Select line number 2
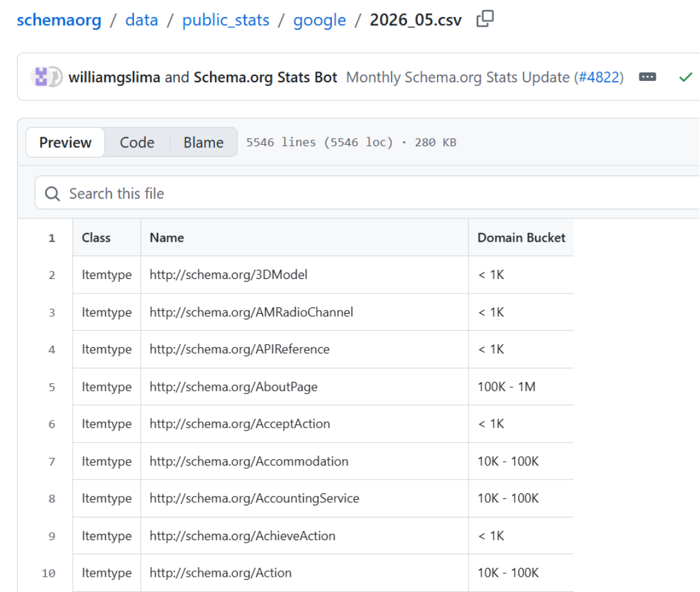This screenshot has width=700, height=592. [x=52, y=275]
